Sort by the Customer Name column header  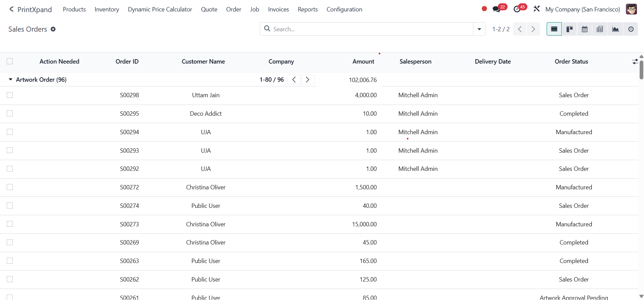tap(203, 62)
